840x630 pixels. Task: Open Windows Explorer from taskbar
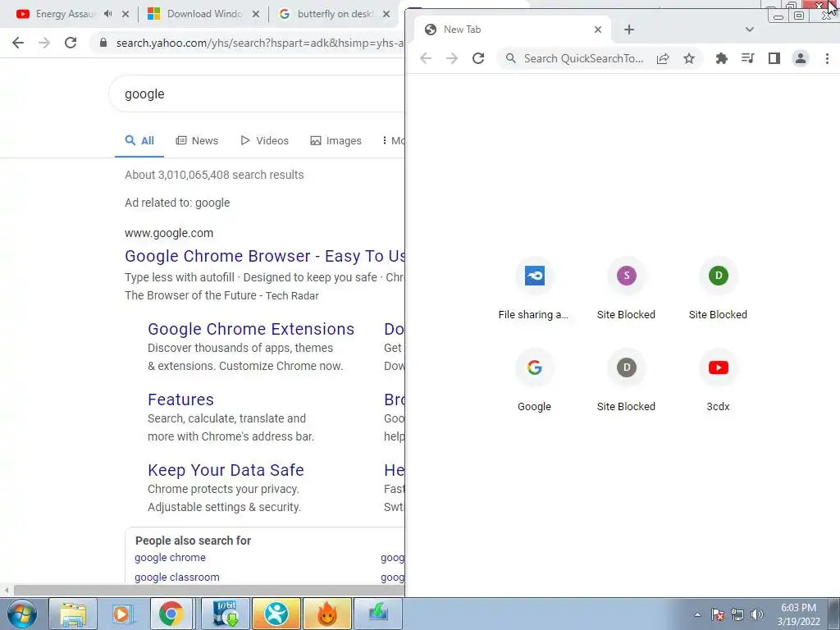tap(73, 614)
